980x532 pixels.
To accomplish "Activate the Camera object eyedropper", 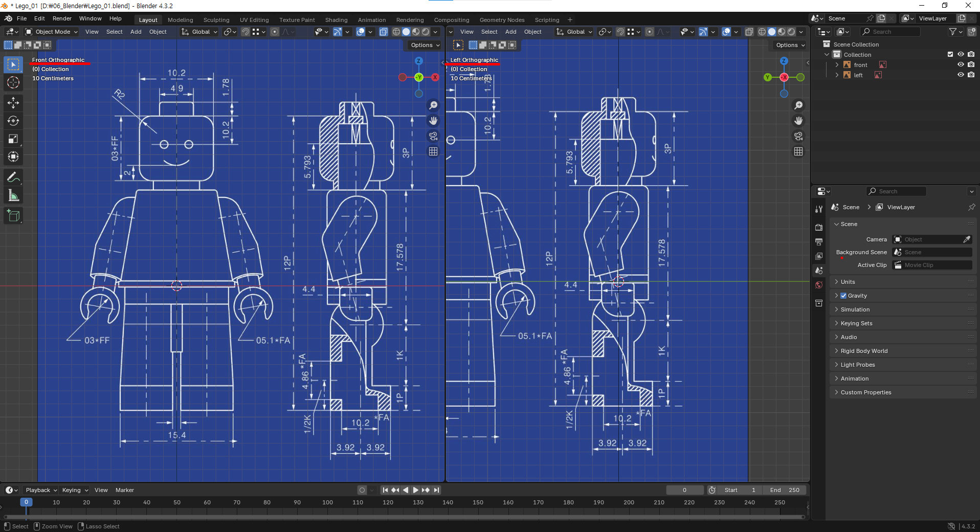I will point(967,239).
